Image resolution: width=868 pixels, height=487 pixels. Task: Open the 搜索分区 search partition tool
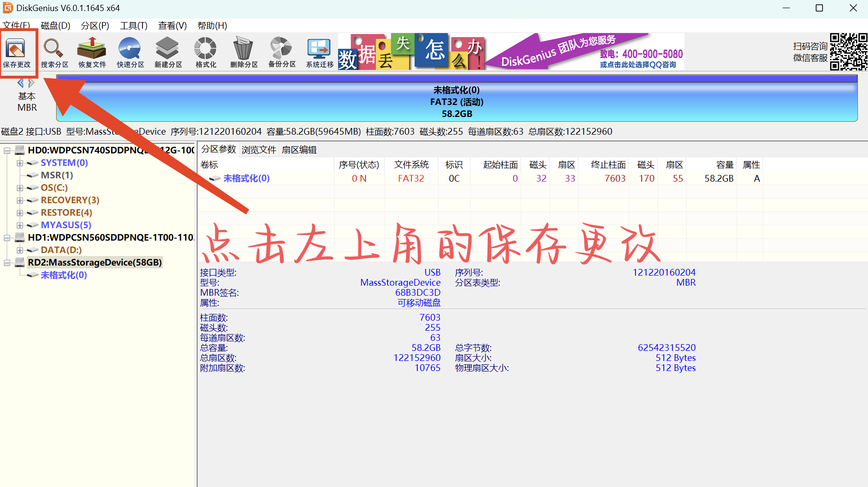click(54, 53)
